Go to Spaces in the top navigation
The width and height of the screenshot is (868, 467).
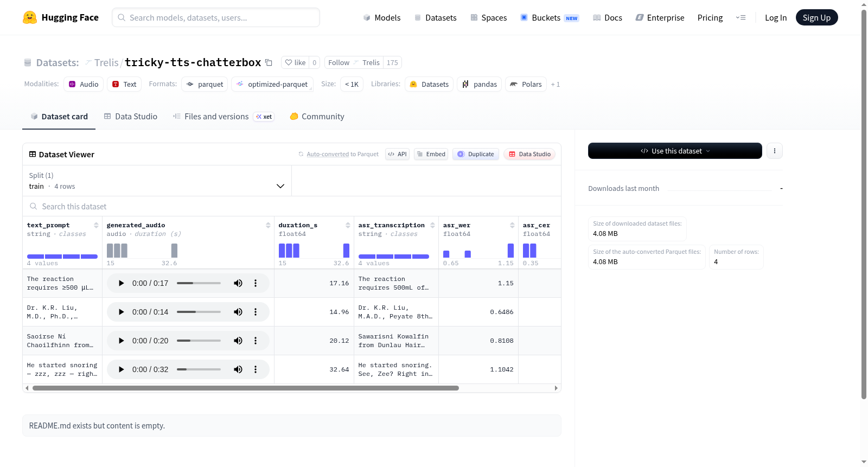(x=488, y=17)
